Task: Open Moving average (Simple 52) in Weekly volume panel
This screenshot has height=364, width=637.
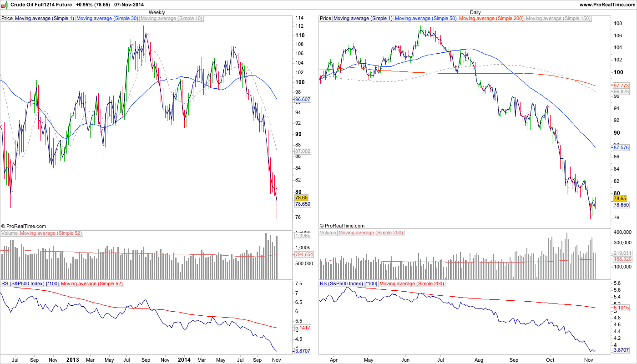Action: (51, 233)
